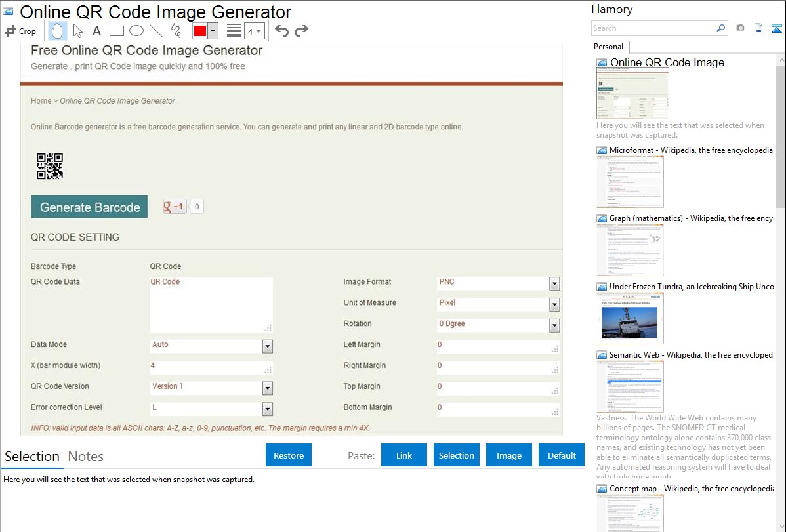Expand the Unit of Measure dropdown
The image size is (786, 532).
click(554, 305)
